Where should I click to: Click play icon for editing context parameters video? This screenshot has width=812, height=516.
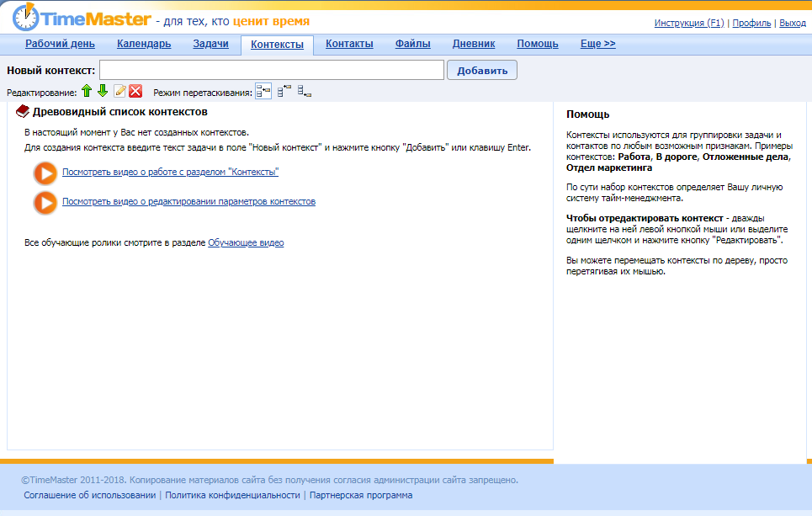tap(45, 203)
